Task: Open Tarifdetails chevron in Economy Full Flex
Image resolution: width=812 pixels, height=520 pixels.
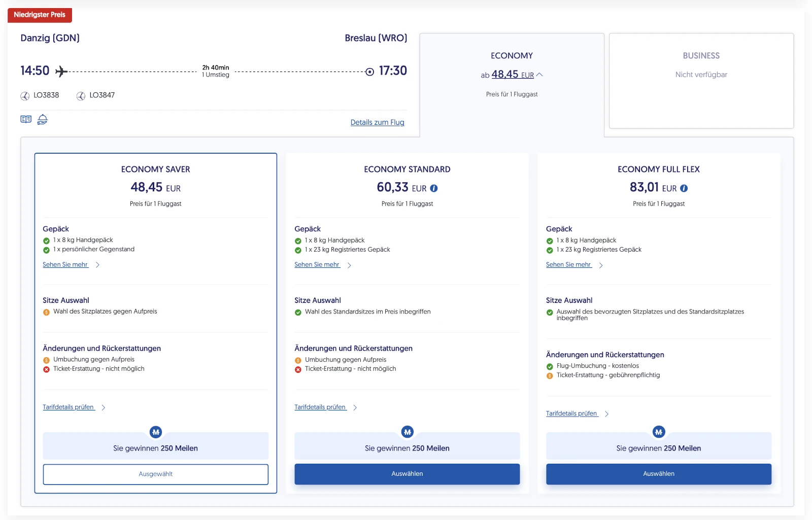Action: pos(606,414)
